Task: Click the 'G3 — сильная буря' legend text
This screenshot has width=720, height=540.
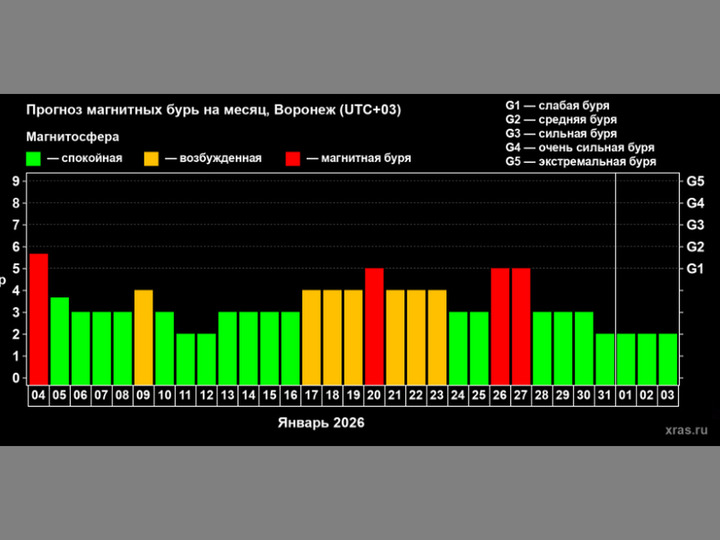Action: click(561, 133)
